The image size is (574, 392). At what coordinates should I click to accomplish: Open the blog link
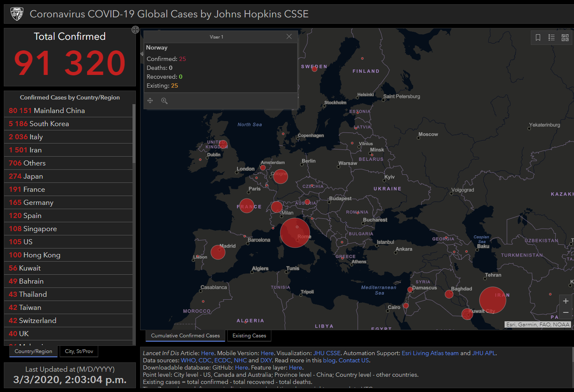[x=329, y=360]
